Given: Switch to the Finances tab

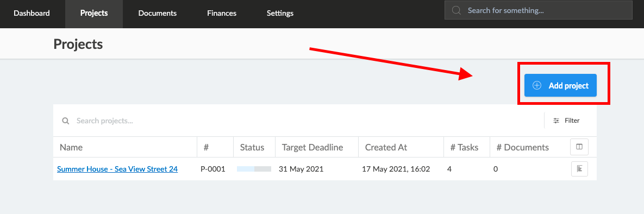Looking at the screenshot, I should point(222,13).
